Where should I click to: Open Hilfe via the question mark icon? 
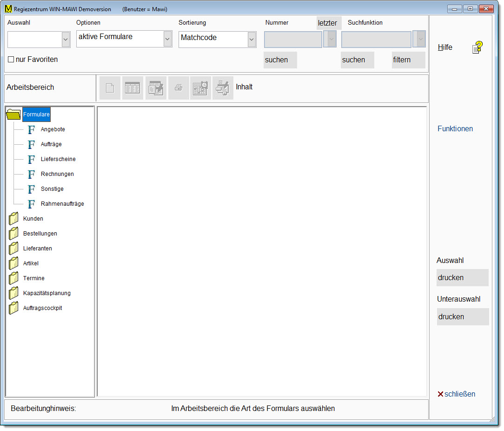477,47
